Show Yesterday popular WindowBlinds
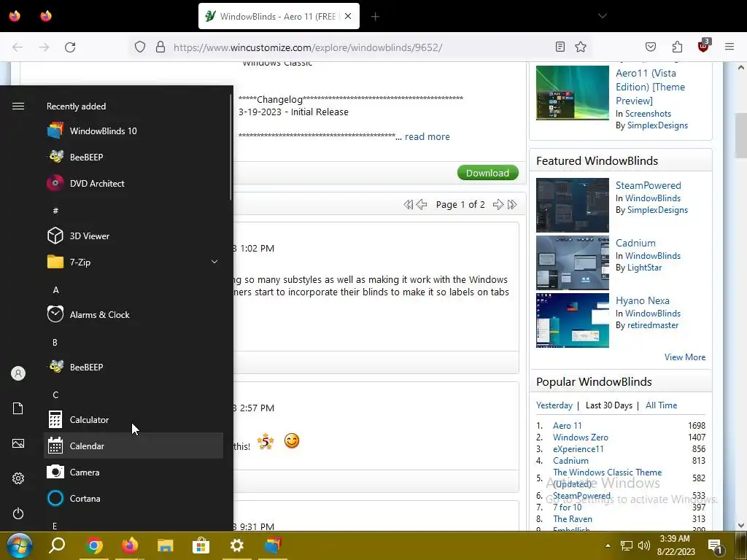 pos(554,405)
